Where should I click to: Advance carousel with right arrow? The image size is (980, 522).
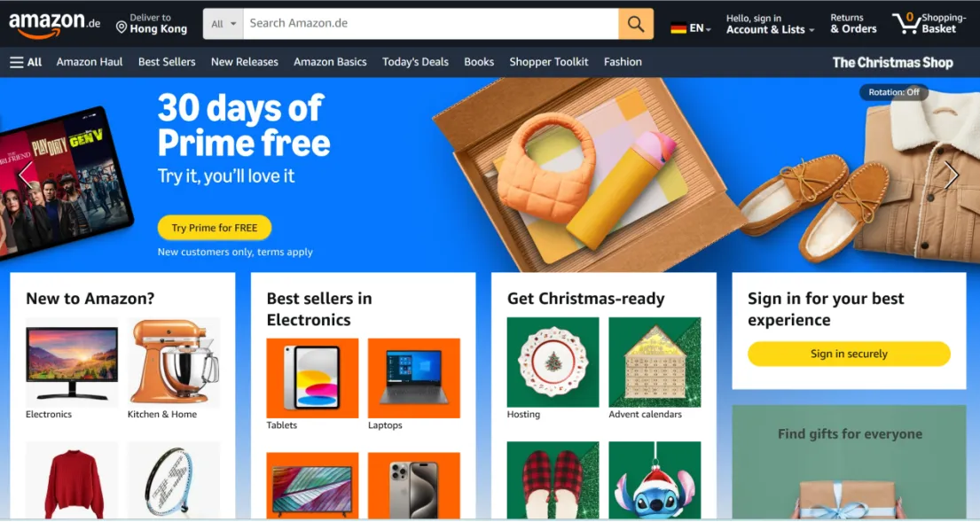click(952, 175)
